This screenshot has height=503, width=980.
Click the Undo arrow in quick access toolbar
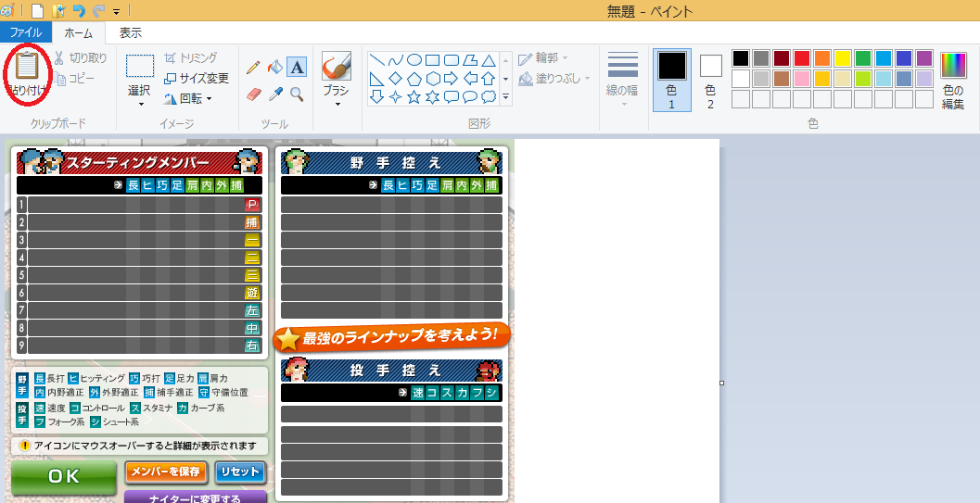coord(79,10)
